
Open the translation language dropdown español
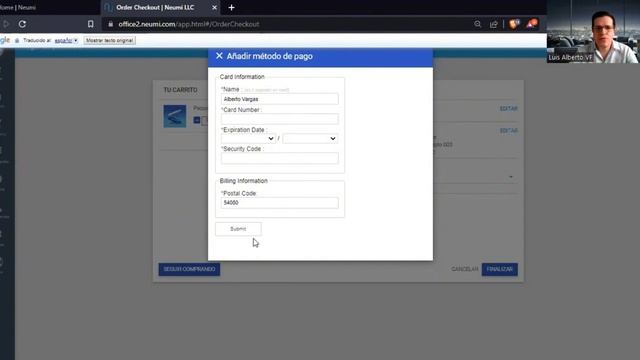tap(66, 40)
